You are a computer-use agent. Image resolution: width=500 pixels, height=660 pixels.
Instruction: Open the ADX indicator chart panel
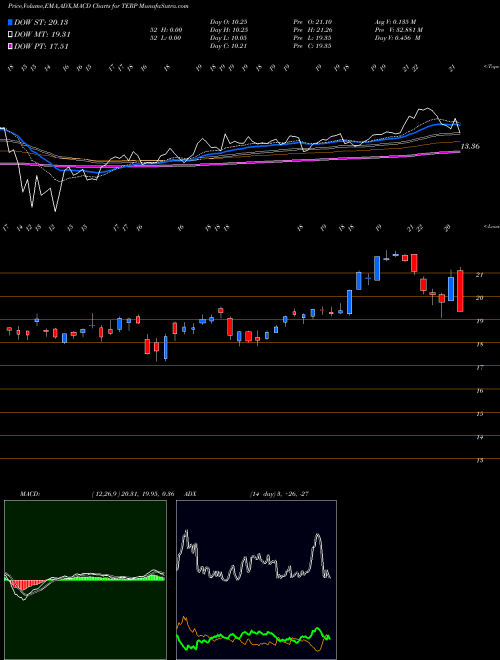[x=256, y=580]
